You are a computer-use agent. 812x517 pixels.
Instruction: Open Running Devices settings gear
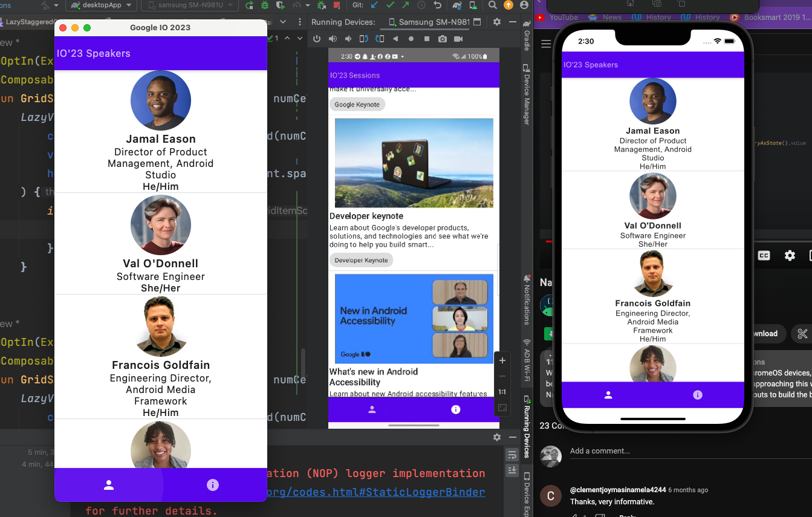[497, 22]
